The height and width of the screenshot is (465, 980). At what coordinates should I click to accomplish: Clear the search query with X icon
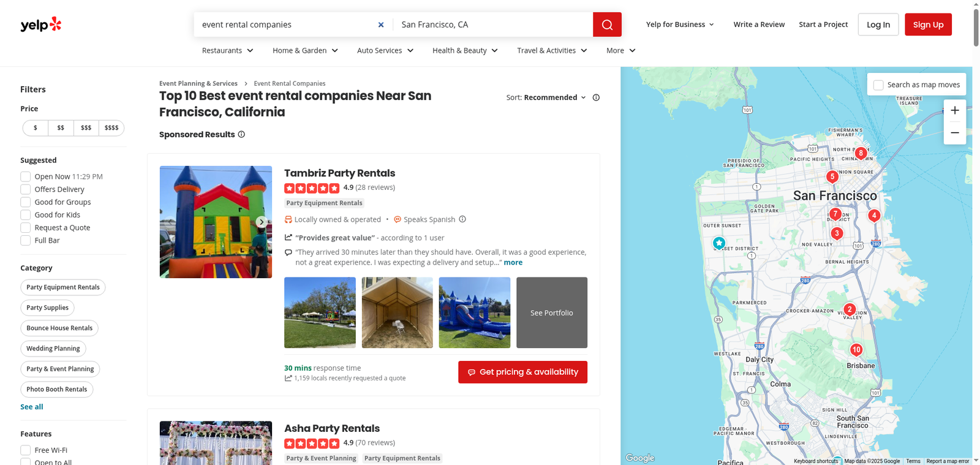pyautogui.click(x=381, y=25)
